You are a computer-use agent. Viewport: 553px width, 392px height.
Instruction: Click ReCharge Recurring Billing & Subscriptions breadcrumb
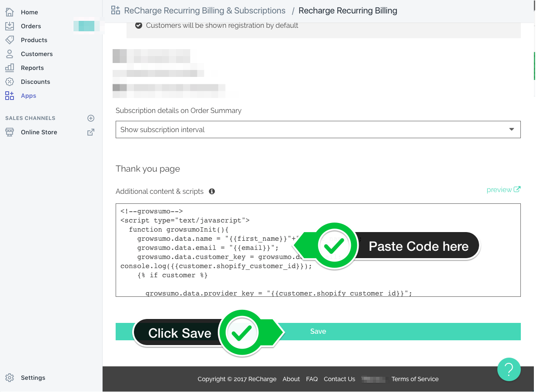pos(205,10)
